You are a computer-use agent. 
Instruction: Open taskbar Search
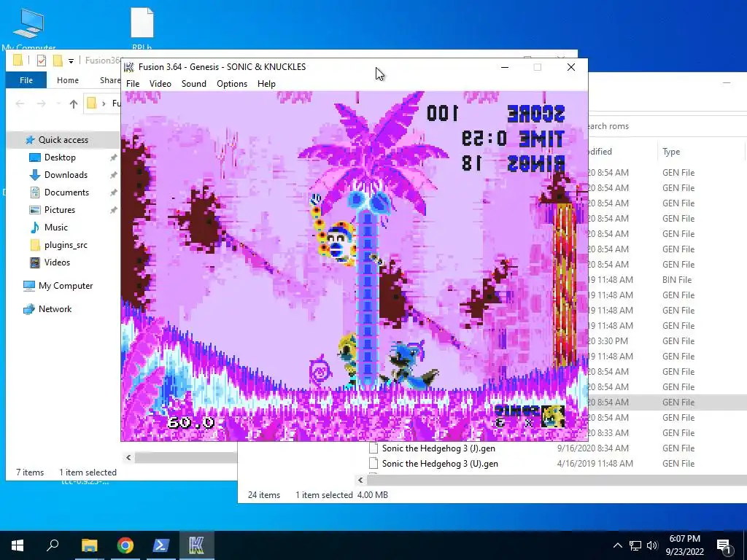tap(53, 545)
